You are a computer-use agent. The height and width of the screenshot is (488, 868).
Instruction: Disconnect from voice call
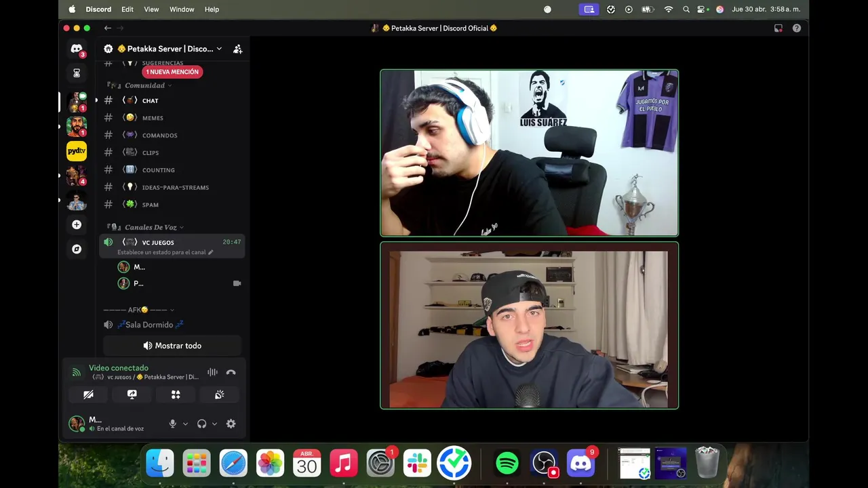(x=231, y=372)
